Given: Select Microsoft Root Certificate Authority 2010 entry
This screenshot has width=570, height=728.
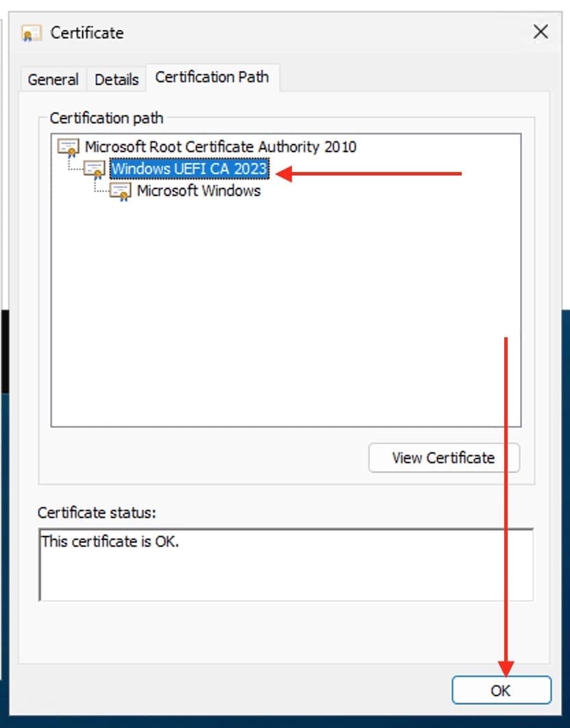Looking at the screenshot, I should [x=220, y=147].
